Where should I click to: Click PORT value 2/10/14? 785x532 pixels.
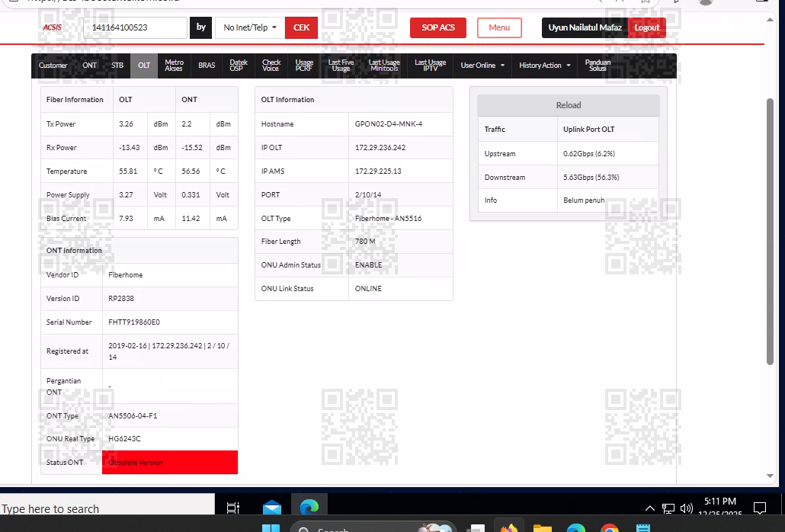pyautogui.click(x=368, y=194)
